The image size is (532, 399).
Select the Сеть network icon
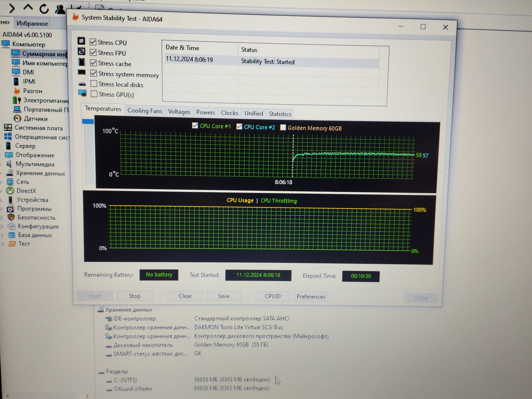[x=10, y=181]
